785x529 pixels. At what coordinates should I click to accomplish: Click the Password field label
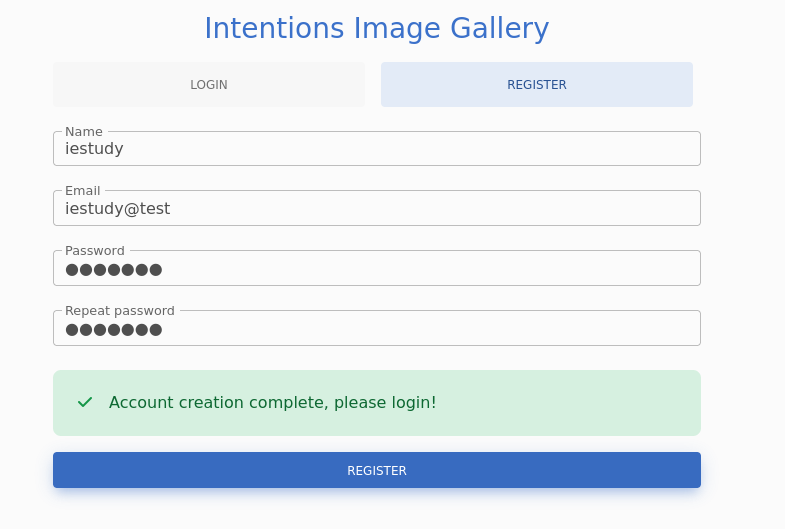click(95, 251)
